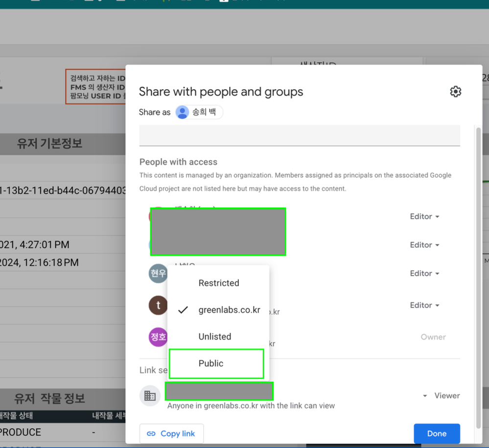This screenshot has width=489, height=448.
Task: Click the 현우 user avatar
Action: 158,273
